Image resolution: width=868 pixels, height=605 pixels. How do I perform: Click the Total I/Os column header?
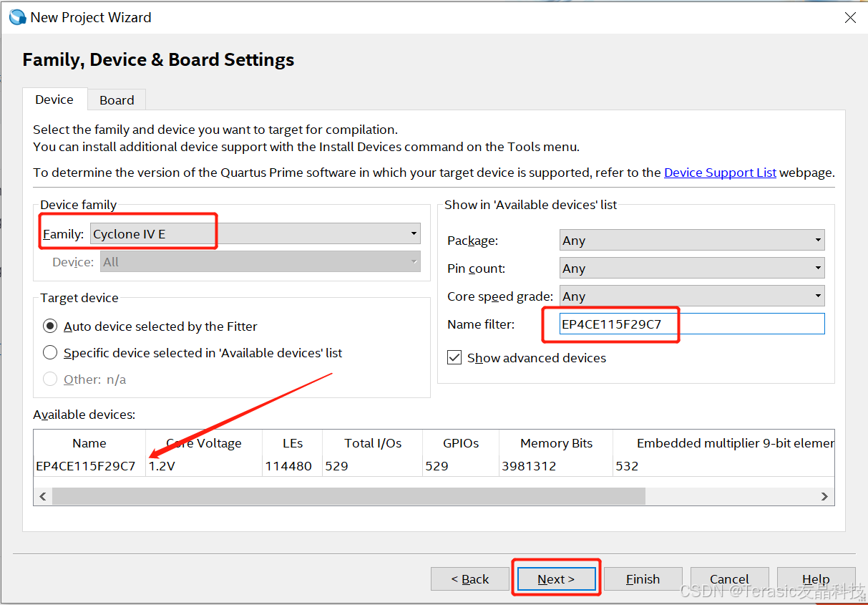coord(373,443)
